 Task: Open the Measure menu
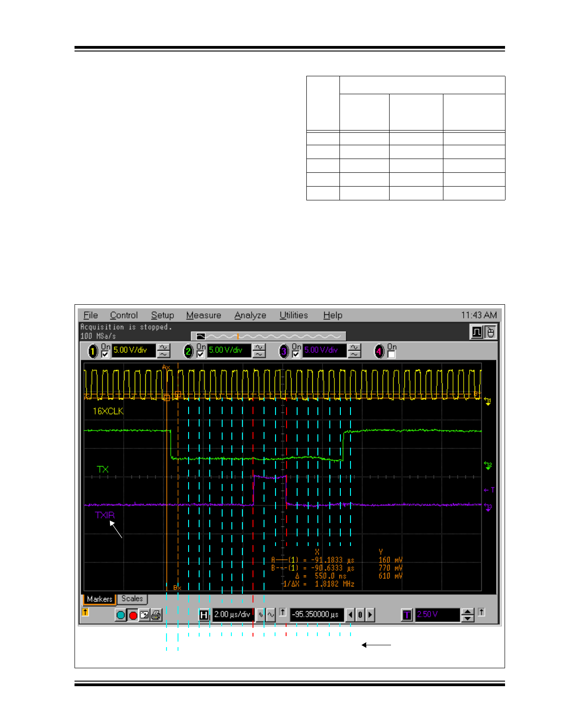(x=203, y=315)
